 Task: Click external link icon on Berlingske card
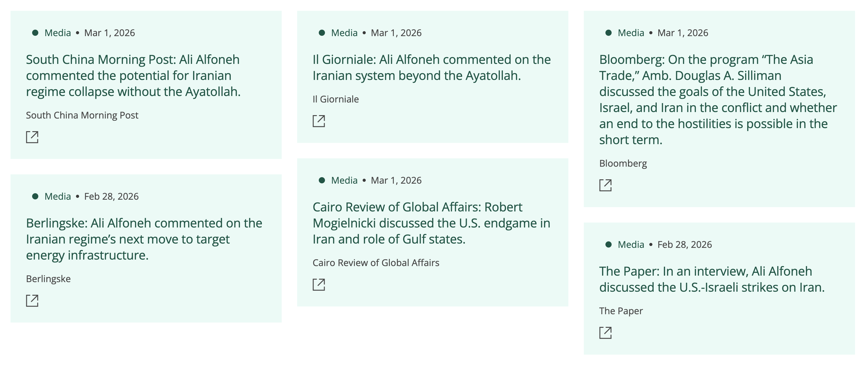click(32, 301)
